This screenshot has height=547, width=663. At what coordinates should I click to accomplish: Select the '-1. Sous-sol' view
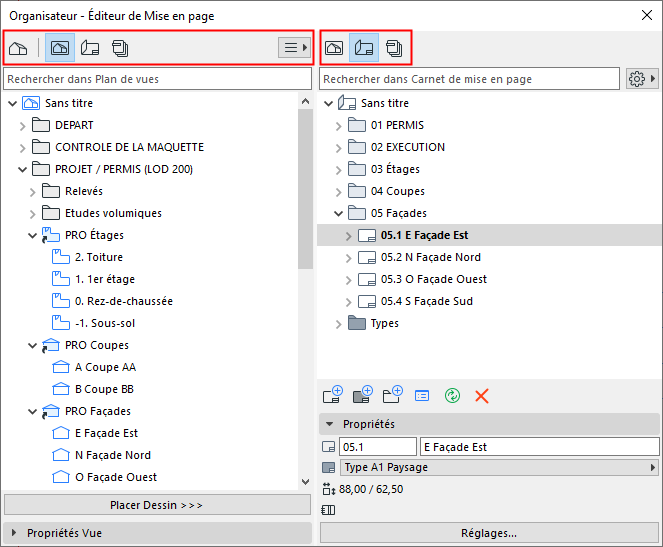click(x=105, y=323)
